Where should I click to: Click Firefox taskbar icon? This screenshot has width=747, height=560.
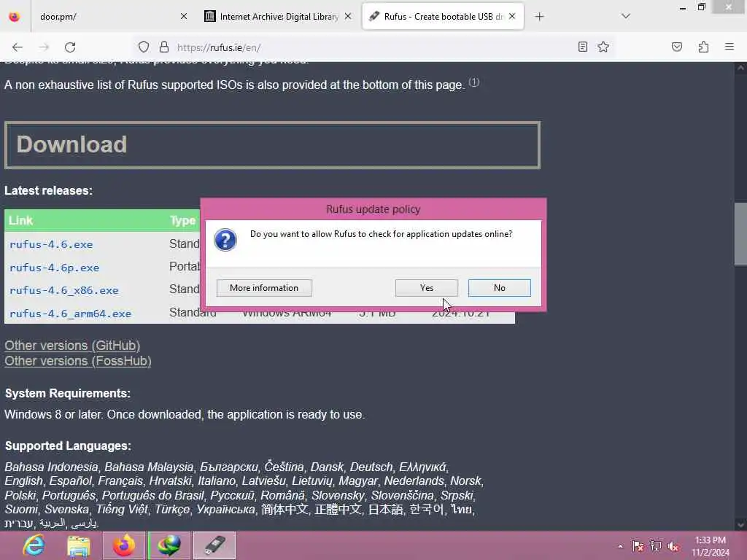coord(124,545)
